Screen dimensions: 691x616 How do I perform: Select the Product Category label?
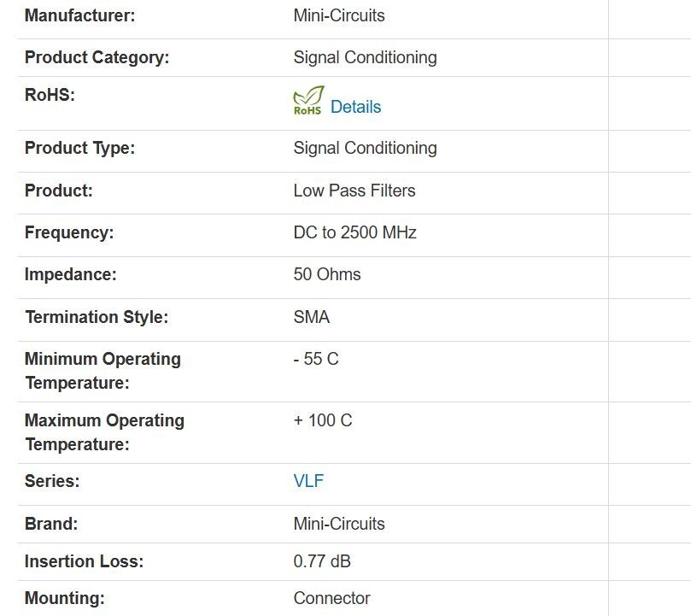click(x=97, y=57)
